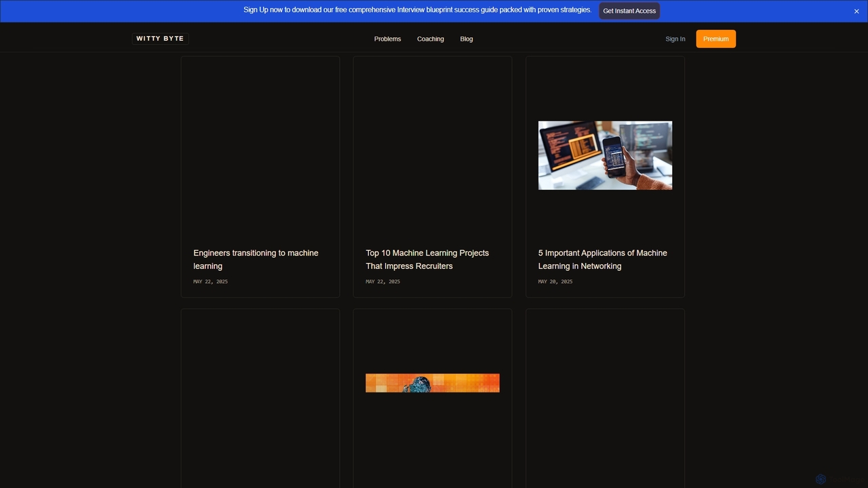Image resolution: width=868 pixels, height=488 pixels.
Task: Open the Problems menu item
Action: (x=387, y=39)
